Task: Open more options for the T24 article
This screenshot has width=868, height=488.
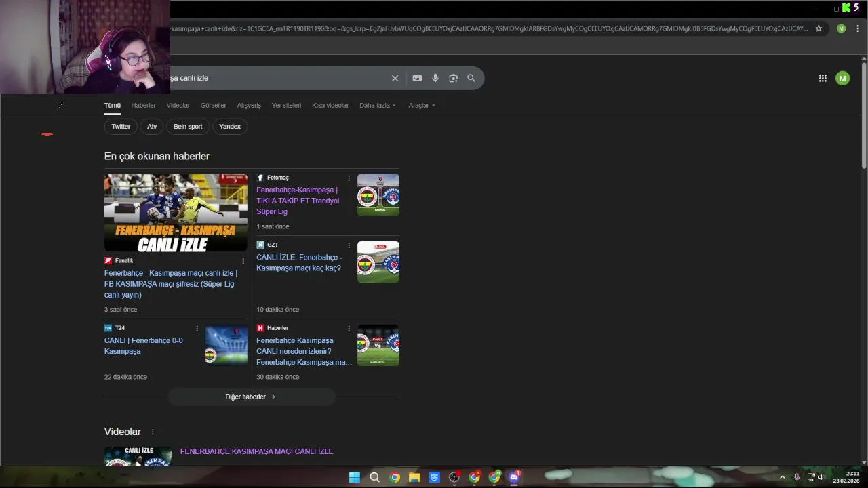Action: [197, 329]
